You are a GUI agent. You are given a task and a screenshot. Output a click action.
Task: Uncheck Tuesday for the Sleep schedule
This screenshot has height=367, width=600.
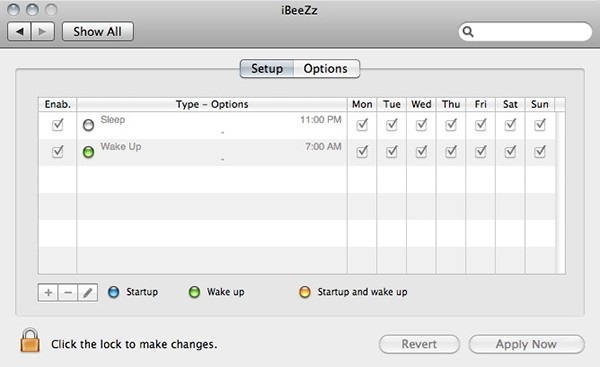tap(391, 124)
